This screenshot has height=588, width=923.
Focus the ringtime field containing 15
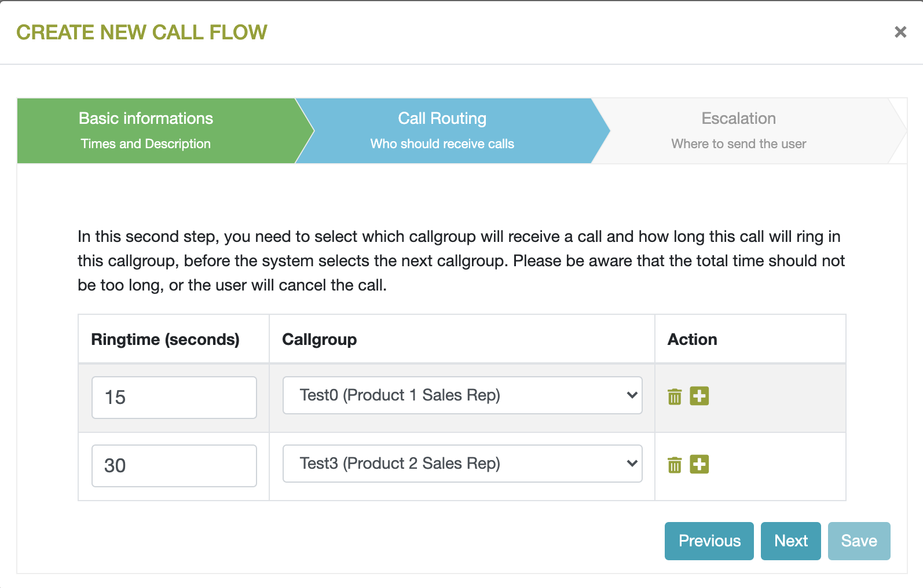coord(174,398)
